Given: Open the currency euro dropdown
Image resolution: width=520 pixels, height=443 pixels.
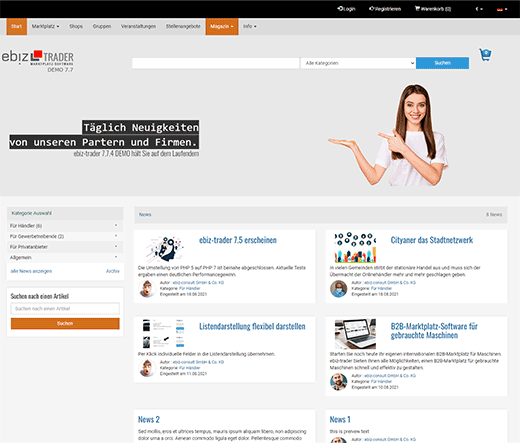Looking at the screenshot, I should pos(479,9).
